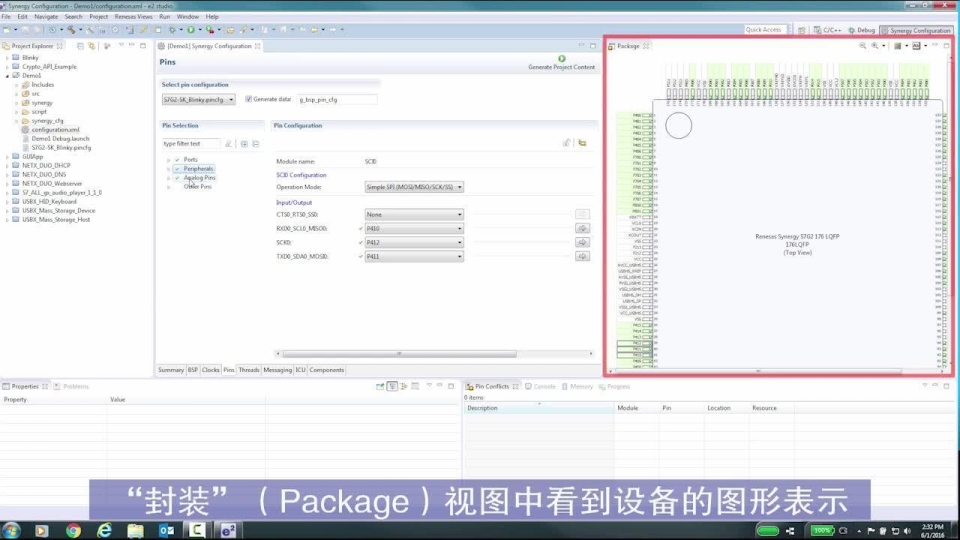This screenshot has height=540, width=960.
Task: Toggle the Generate data checkbox
Action: 249,99
